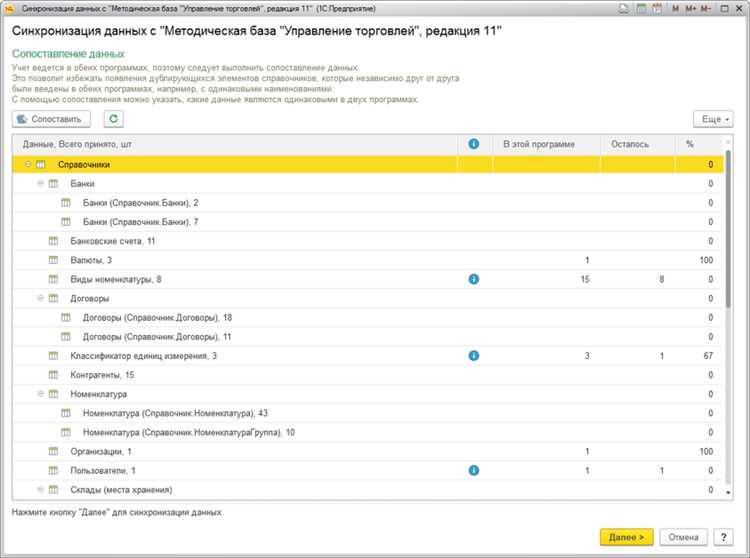Select Классификатор единиц измерения, 3 row
This screenshot has height=558, width=750.
coord(368,356)
